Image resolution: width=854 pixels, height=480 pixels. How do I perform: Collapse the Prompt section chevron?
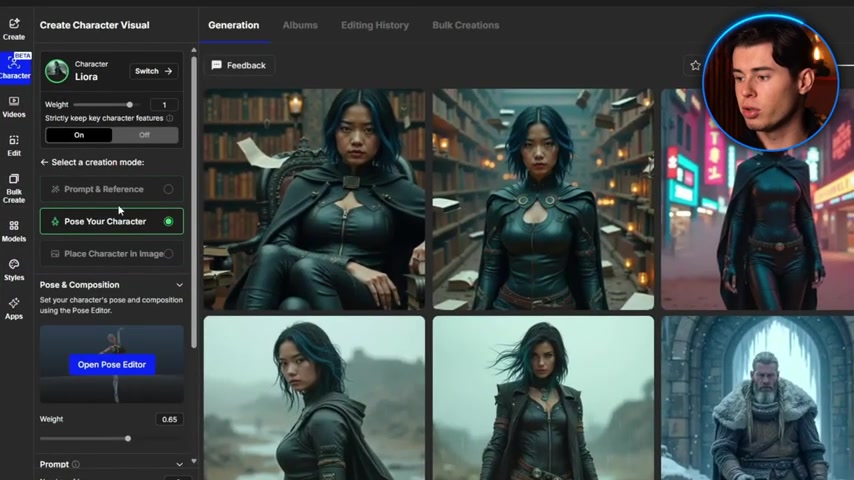tap(179, 464)
